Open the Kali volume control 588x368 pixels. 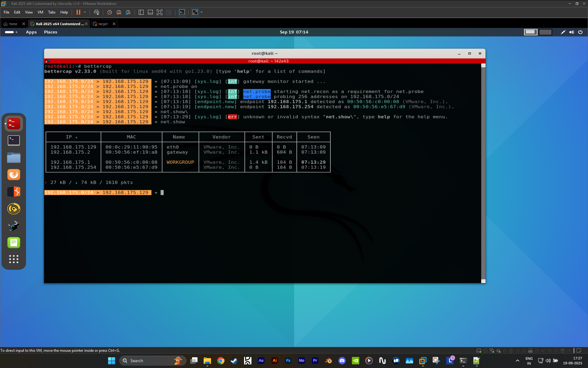571,32
